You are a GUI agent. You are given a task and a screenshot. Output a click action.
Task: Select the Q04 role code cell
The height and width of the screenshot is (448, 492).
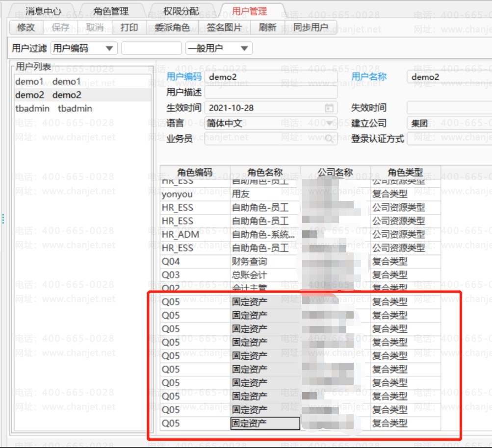coord(195,261)
